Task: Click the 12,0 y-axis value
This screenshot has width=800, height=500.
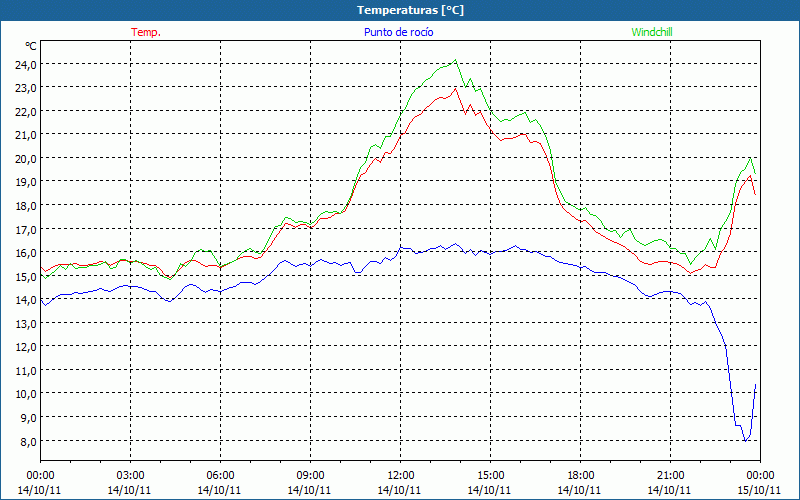Action: (26, 347)
